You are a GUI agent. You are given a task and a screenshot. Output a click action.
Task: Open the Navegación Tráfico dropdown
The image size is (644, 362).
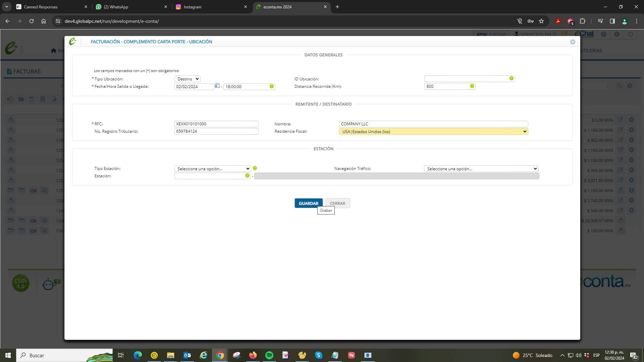coord(481,169)
